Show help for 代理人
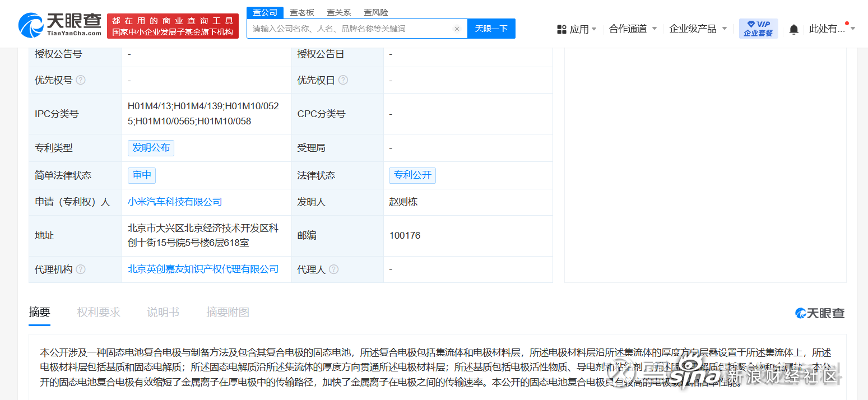The image size is (868, 400). [333, 269]
